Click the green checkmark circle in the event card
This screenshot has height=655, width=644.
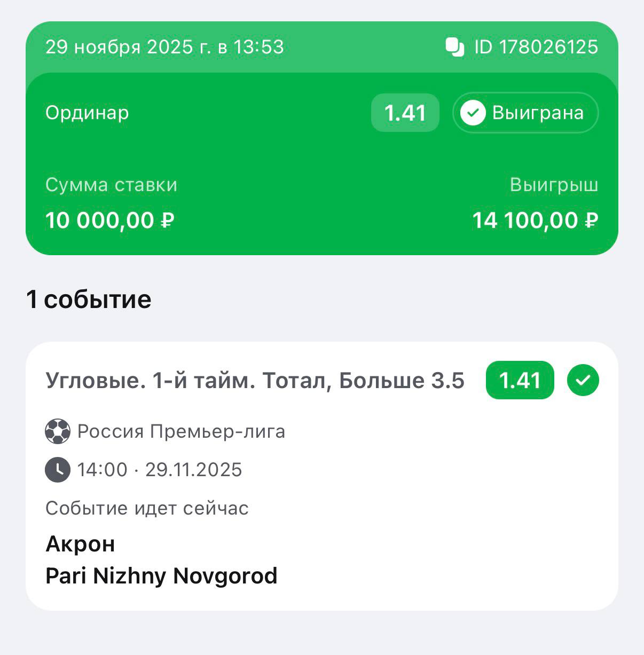coord(583,380)
